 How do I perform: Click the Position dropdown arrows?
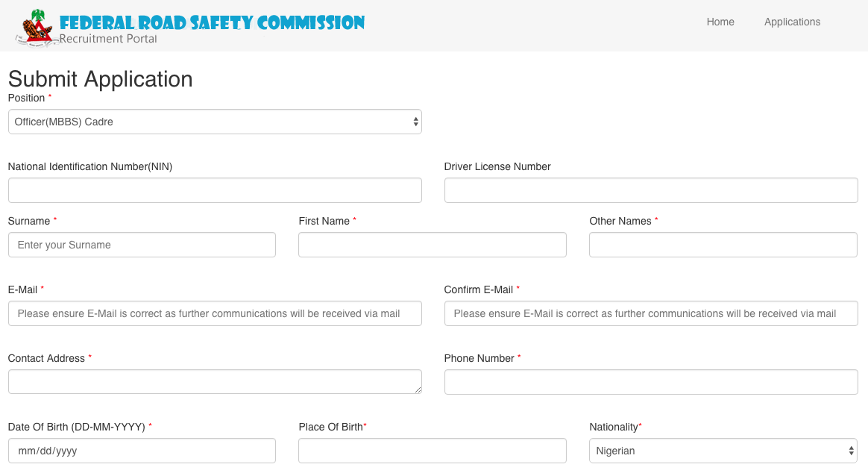[x=415, y=122]
